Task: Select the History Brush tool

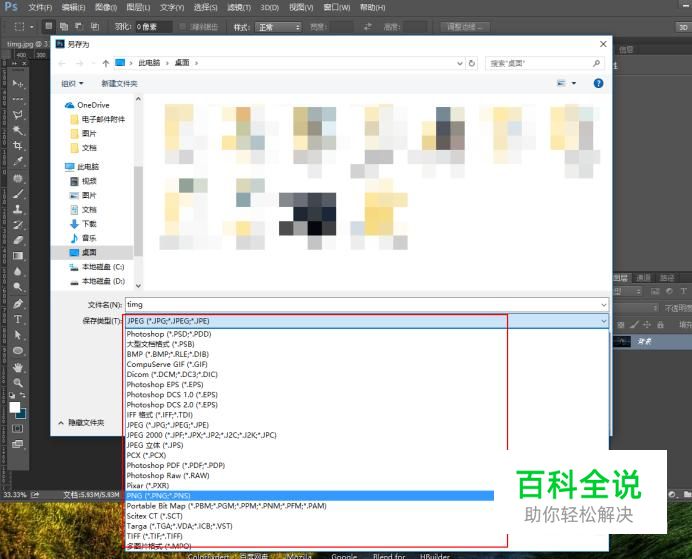Action: [x=18, y=225]
